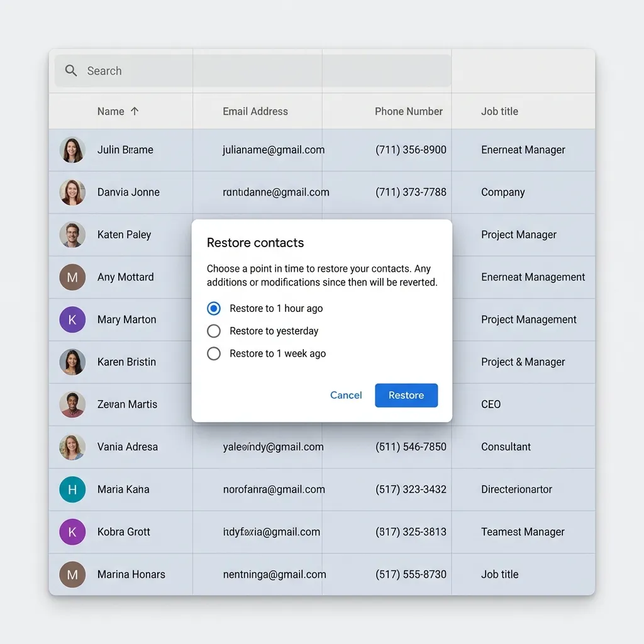Open nentninga@gmail.com email address
The width and height of the screenshot is (644, 644).
(x=274, y=575)
